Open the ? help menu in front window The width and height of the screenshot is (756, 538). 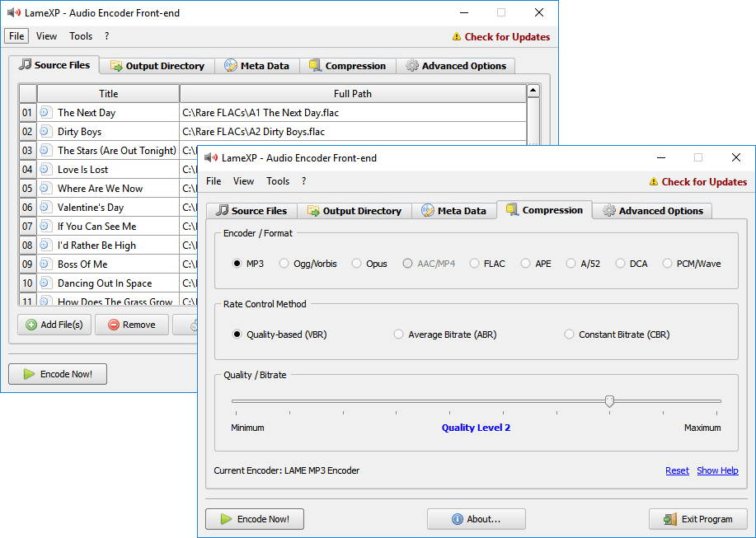(303, 181)
